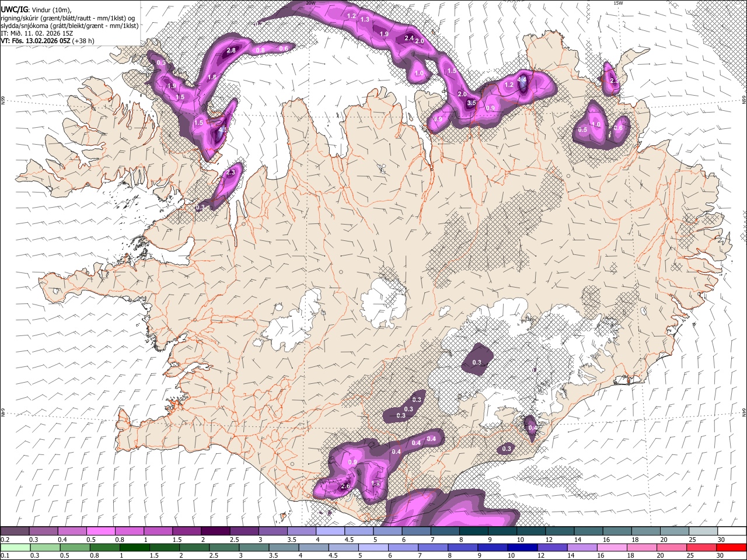Pick rain scale swatch between 5 and 6
The width and height of the screenshot is (747, 560).
[375, 547]
